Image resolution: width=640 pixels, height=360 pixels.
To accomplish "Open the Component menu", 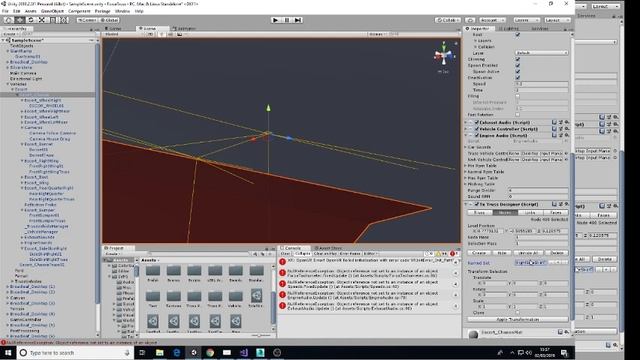I will [79, 11].
